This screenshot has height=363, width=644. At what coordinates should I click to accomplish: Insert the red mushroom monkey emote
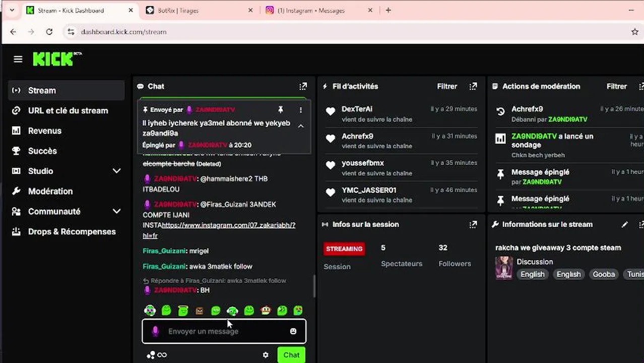[266, 311]
